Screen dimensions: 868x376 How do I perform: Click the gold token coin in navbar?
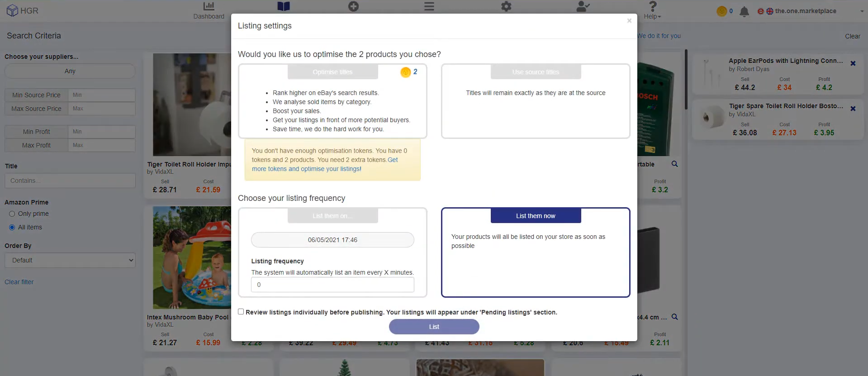coord(722,11)
